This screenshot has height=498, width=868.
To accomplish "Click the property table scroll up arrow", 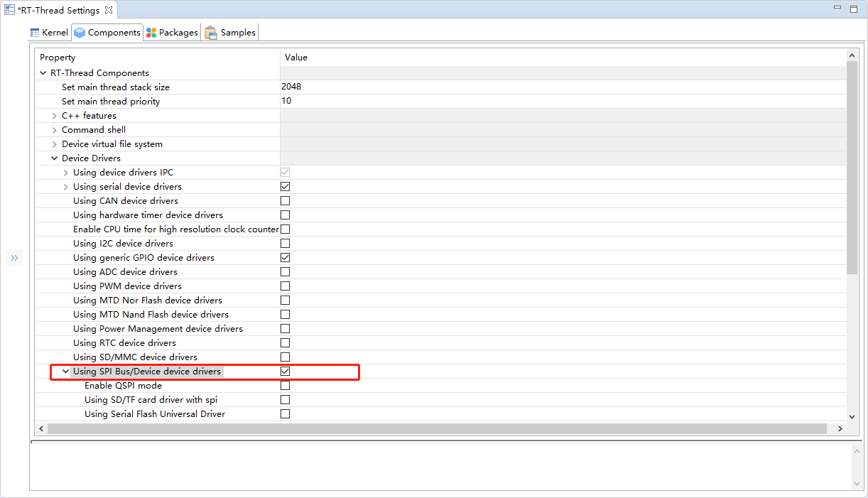I will (x=852, y=55).
